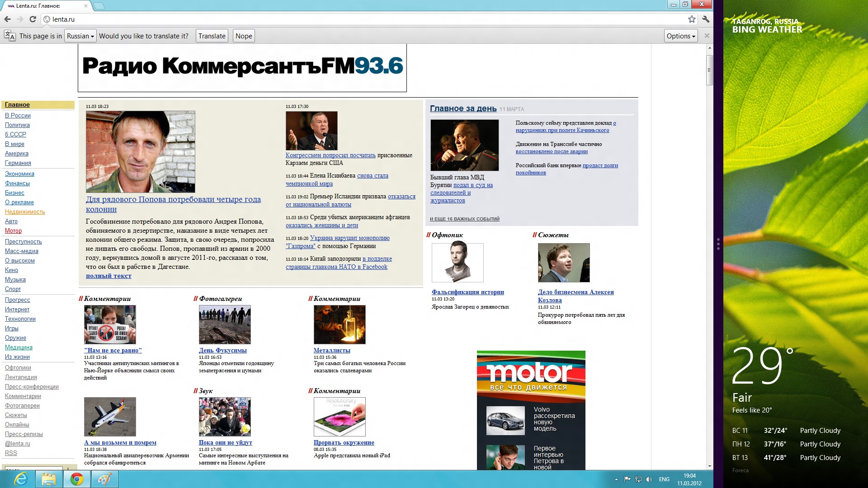
Task: Switch to Chrome taskbar icon
Action: (x=76, y=479)
